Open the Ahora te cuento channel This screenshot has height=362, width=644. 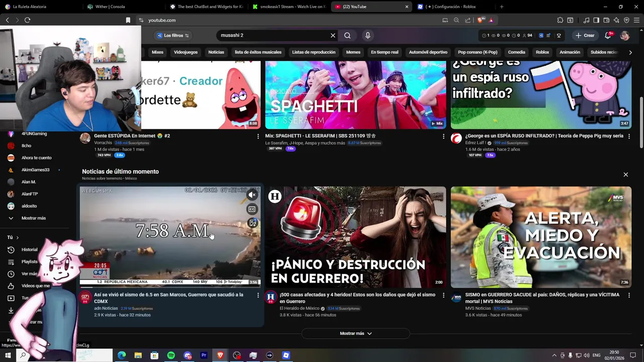36,158
